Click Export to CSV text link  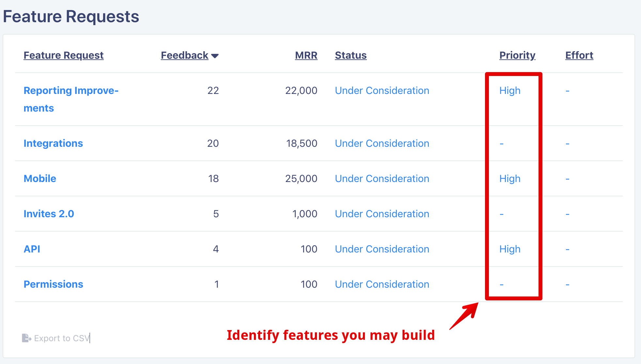[x=62, y=338]
